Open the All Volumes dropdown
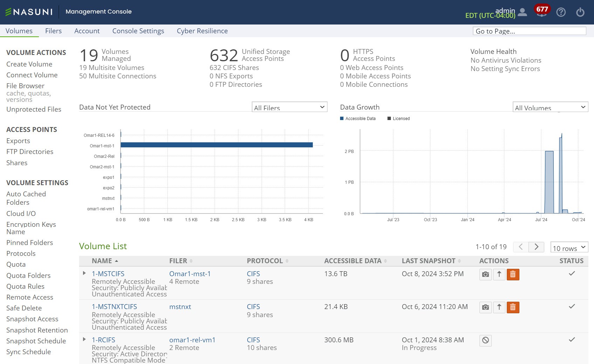The height and width of the screenshot is (364, 594). pyautogui.click(x=550, y=107)
